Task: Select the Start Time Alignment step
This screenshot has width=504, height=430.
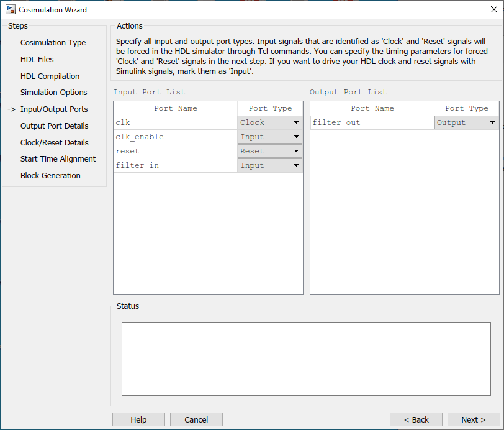Action: [58, 158]
